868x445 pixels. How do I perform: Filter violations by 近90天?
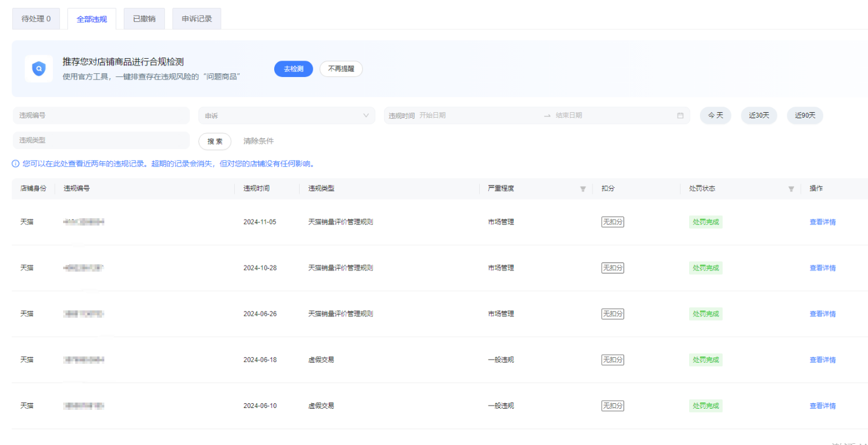[805, 116]
